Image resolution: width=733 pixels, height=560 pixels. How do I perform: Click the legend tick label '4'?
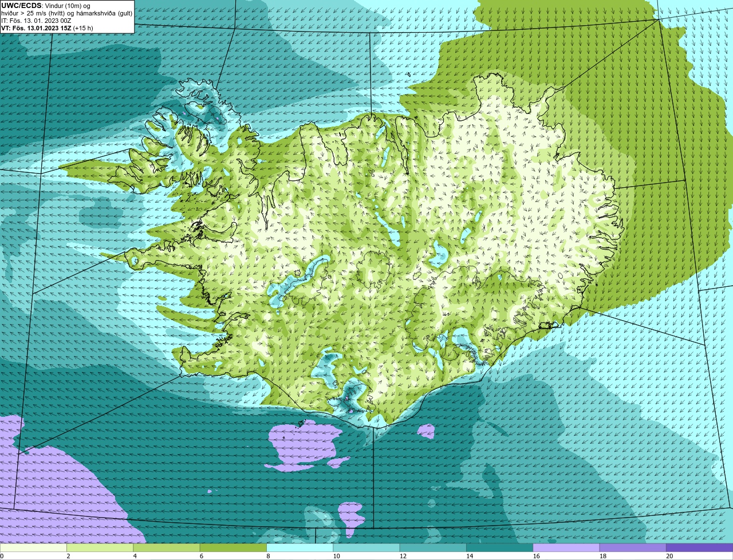pyautogui.click(x=135, y=556)
